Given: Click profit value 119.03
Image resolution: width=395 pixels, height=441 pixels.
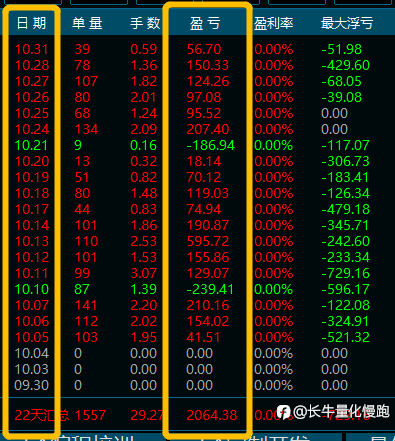Looking at the screenshot, I should point(208,193).
